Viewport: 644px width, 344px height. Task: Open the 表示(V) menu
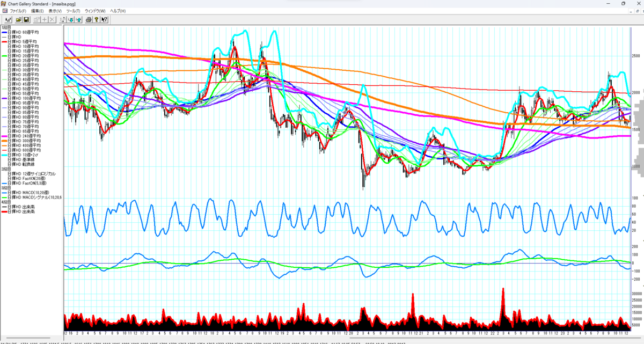coord(55,11)
